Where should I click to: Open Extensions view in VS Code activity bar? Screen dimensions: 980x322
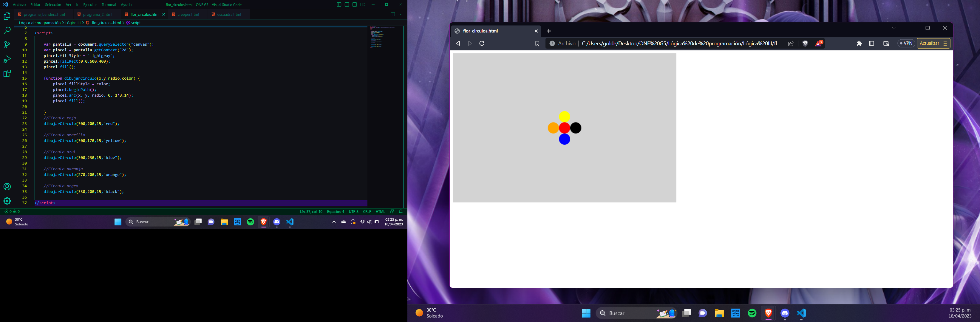click(x=7, y=73)
